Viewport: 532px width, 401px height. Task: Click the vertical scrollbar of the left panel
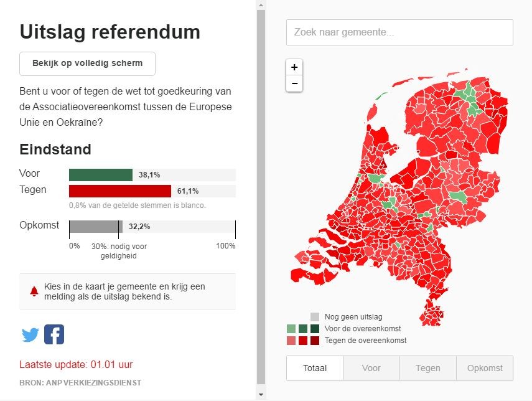pyautogui.click(x=261, y=187)
